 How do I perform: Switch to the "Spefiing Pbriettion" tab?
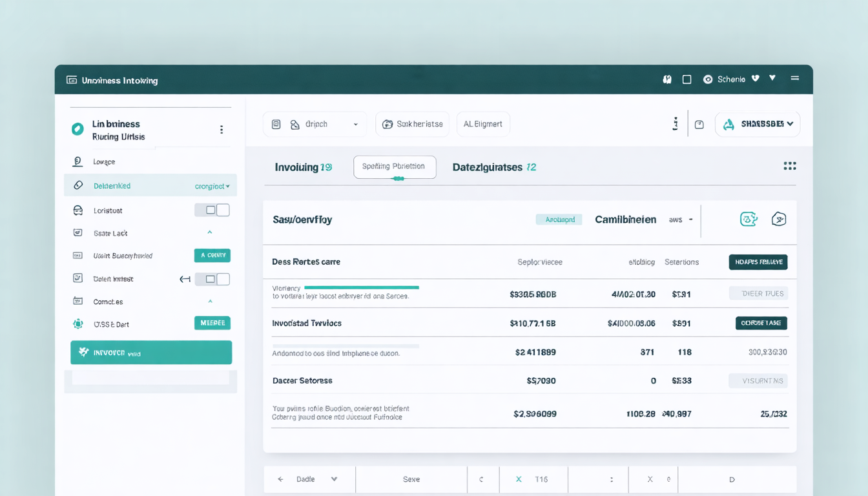(395, 167)
